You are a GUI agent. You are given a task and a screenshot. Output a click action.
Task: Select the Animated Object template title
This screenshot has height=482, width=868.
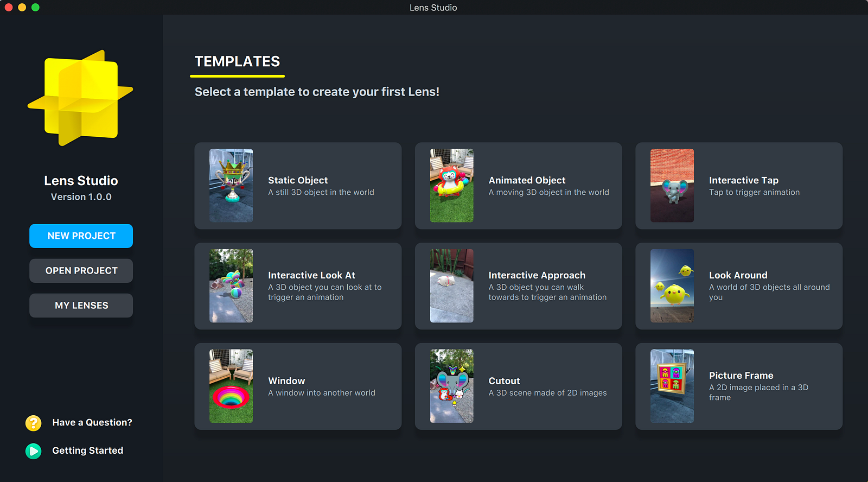click(527, 180)
